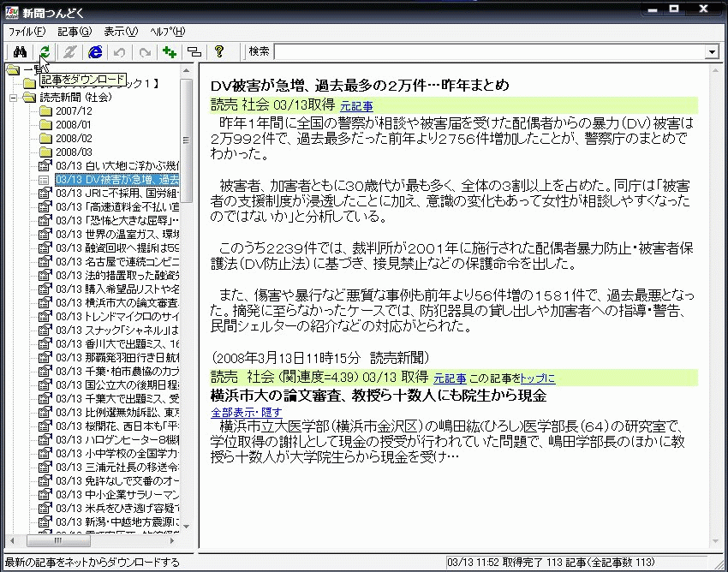Click the トップに link
The height and width of the screenshot is (572, 728).
pos(538,378)
